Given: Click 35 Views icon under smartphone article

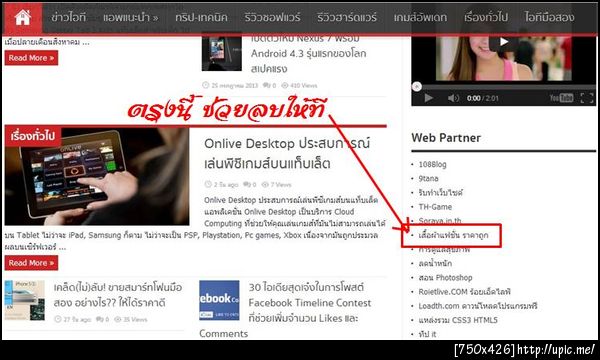Looking at the screenshot, I should (117, 319).
